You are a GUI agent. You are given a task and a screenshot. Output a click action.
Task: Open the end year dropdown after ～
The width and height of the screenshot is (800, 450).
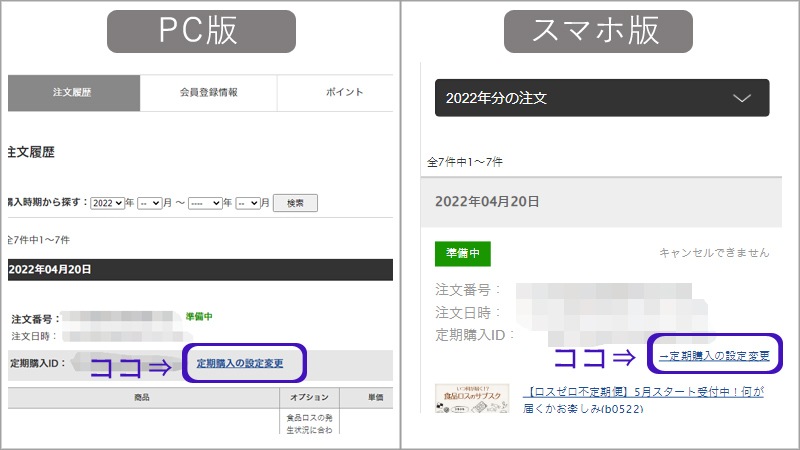click(x=210, y=202)
